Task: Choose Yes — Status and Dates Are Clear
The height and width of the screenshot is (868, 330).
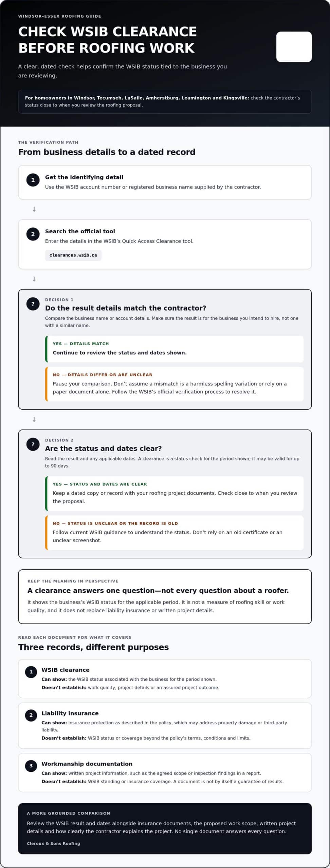Action: [x=175, y=494]
